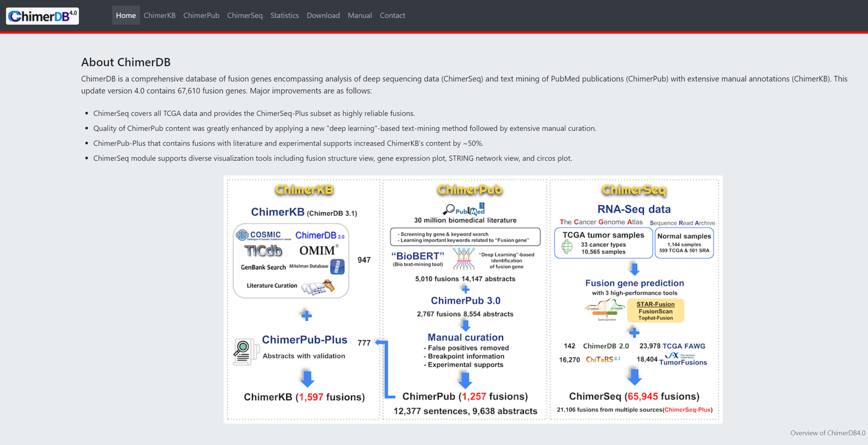Viewport: 868px width, 445px height.
Task: Click 'Overview of ChimerDB4.0' caption
Action: [x=828, y=433]
